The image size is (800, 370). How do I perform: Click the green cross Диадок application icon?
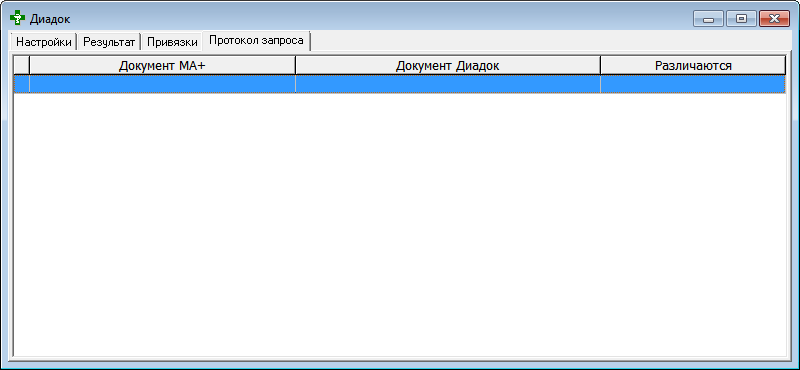[17, 19]
